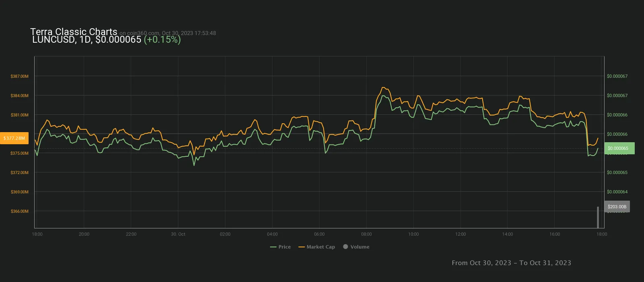Toggle the Market Cap series in the legend
This screenshot has height=282, width=644.
coord(317,247)
